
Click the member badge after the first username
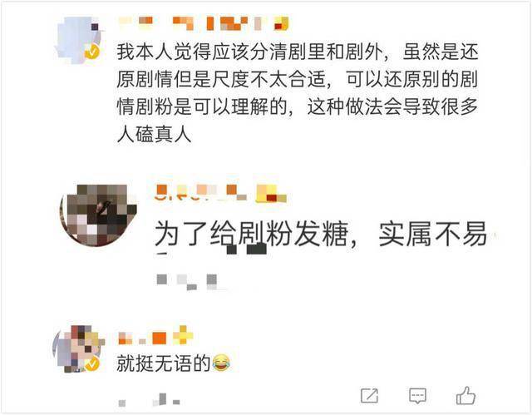point(281,23)
